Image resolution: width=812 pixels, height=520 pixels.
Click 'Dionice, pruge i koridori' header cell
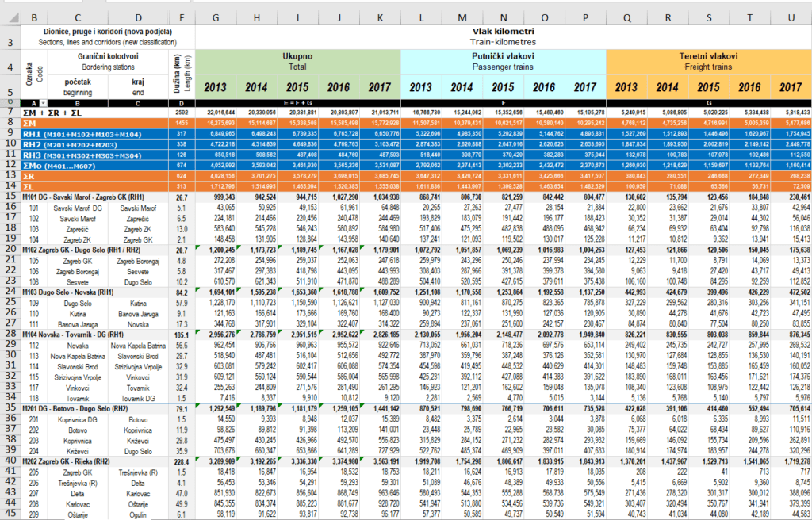click(108, 36)
